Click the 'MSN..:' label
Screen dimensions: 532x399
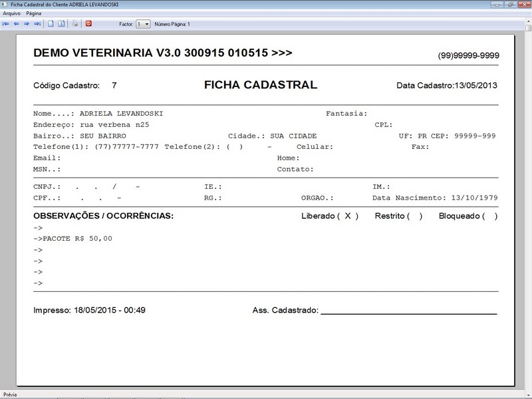47,169
